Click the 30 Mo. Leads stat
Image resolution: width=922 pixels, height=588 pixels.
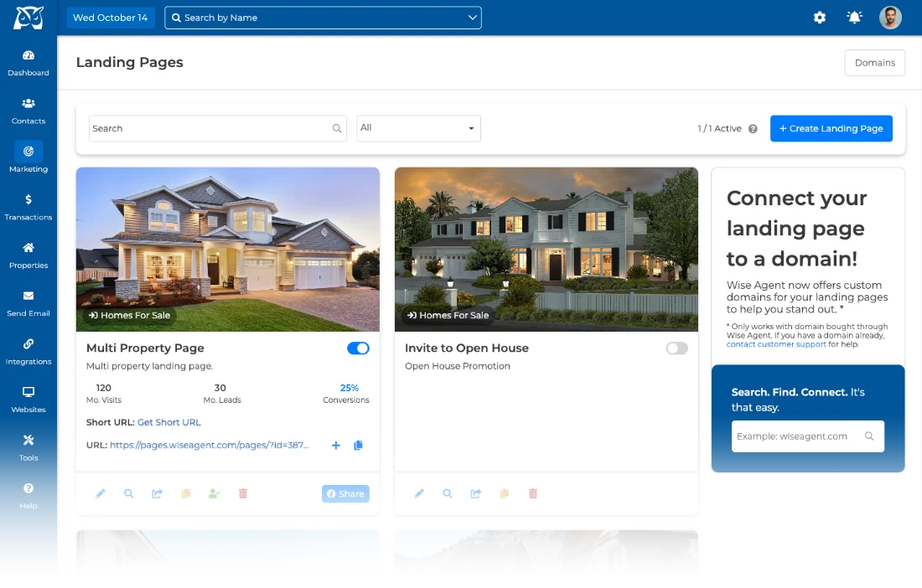point(221,394)
